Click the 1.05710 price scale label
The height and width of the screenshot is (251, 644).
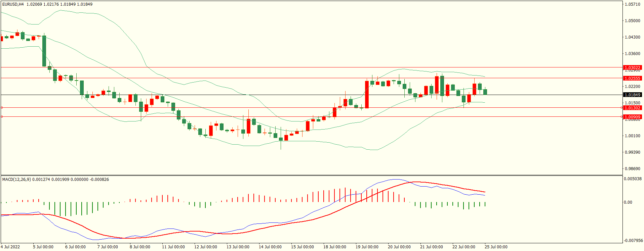coord(632,4)
